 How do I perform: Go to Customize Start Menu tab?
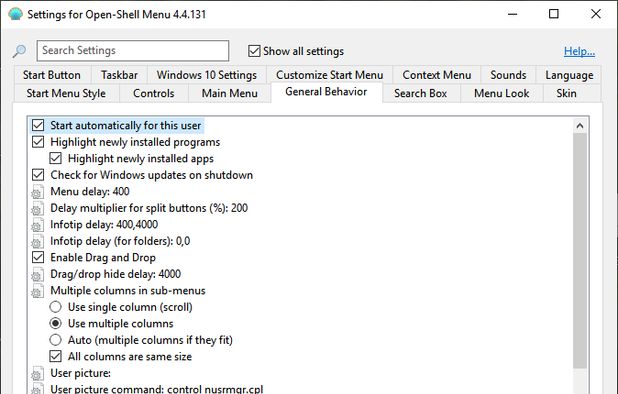coord(329,75)
